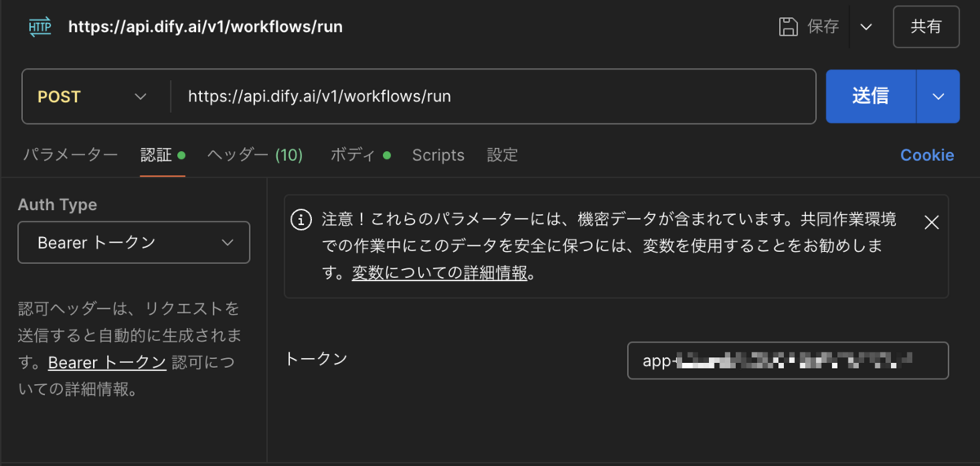Open the Cookie link
The width and height of the screenshot is (980, 466).
coord(927,155)
